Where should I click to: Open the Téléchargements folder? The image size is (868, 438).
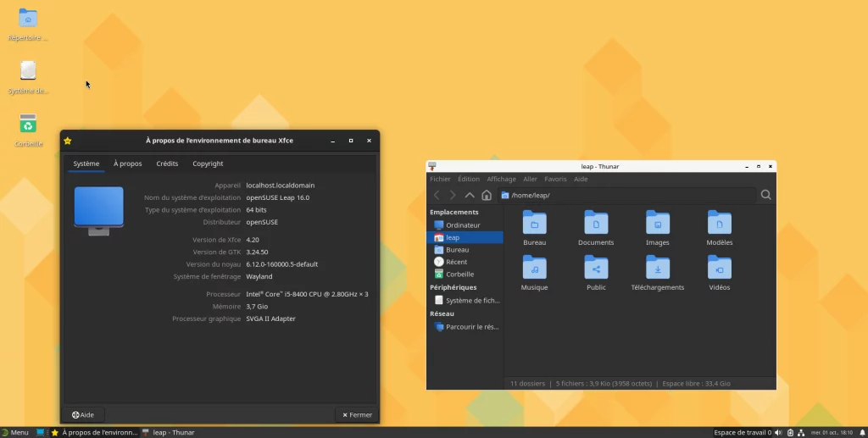tap(657, 269)
